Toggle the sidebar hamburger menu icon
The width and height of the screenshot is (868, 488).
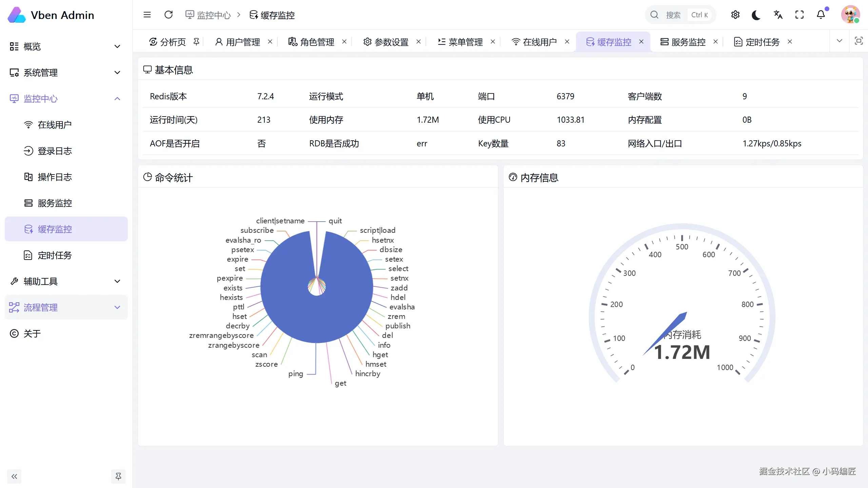click(x=147, y=15)
